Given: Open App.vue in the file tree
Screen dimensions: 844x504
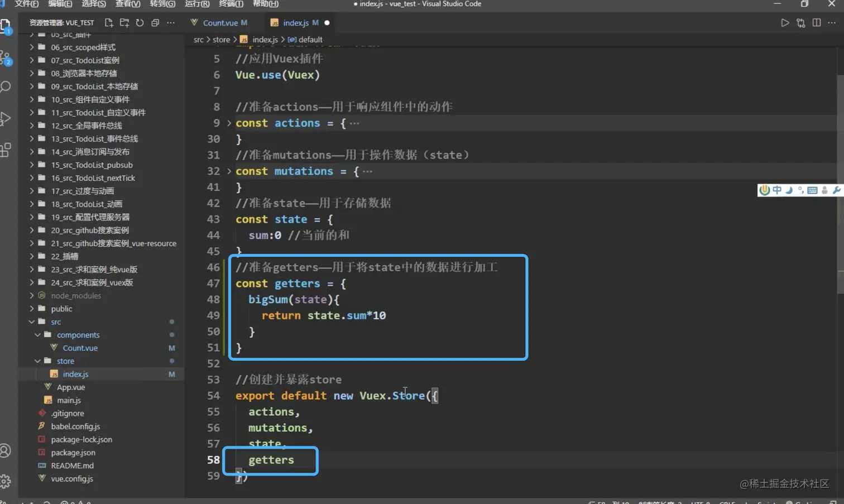Looking at the screenshot, I should tap(71, 387).
